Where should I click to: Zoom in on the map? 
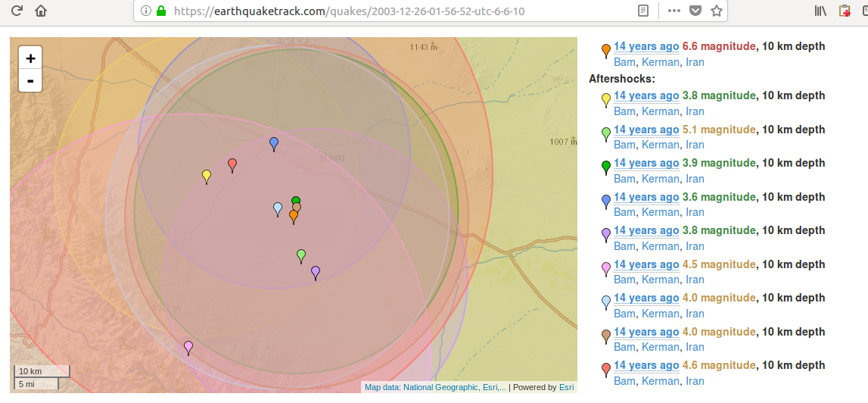30,58
